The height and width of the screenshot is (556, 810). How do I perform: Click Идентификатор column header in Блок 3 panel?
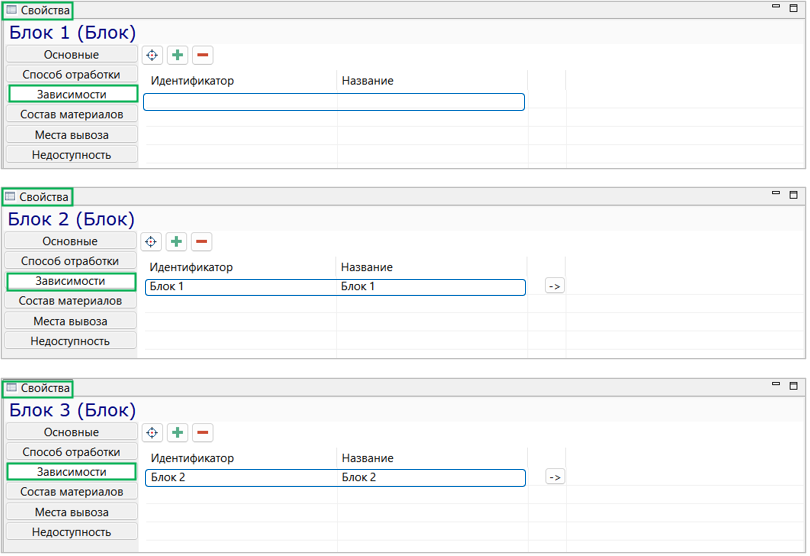coord(192,458)
